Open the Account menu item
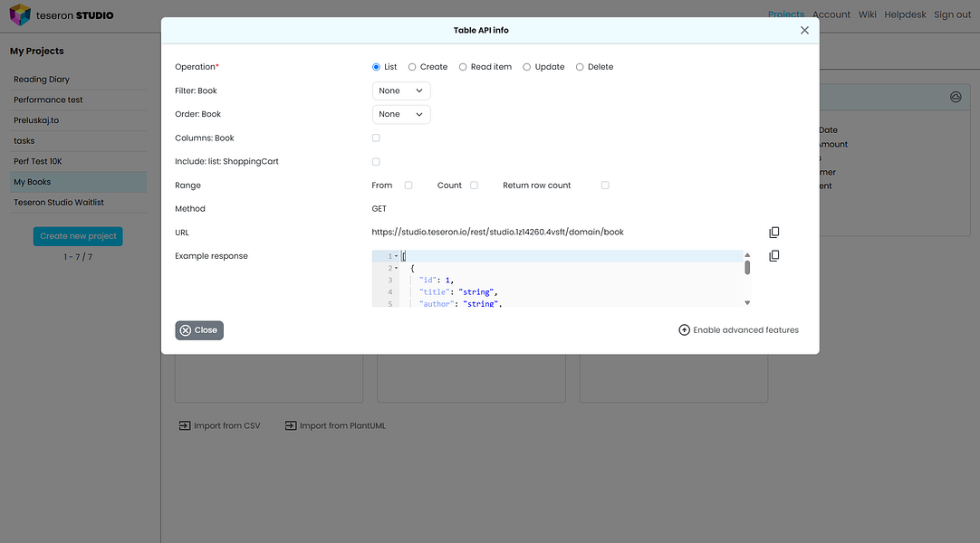The width and height of the screenshot is (980, 543). (x=831, y=14)
